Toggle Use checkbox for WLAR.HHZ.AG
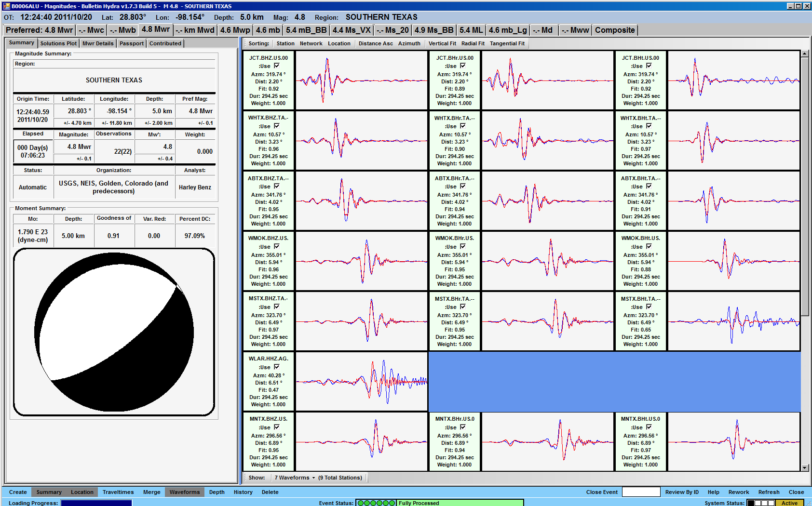The image size is (812, 506). [277, 367]
